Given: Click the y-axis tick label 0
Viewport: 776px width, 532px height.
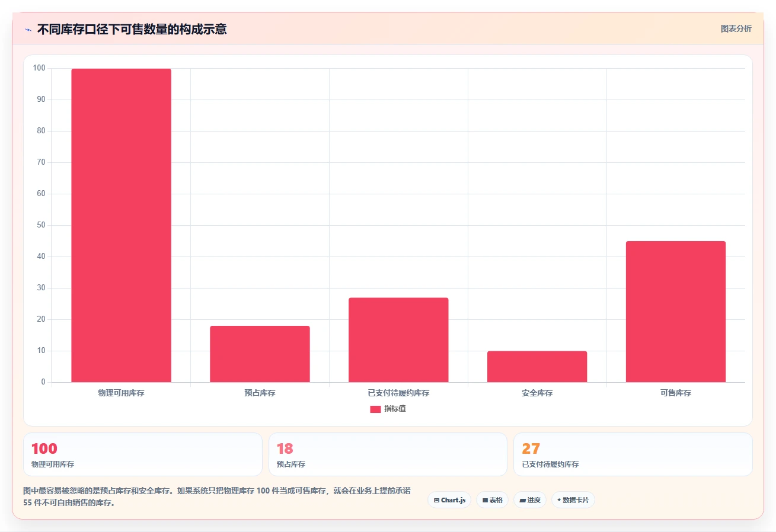Looking at the screenshot, I should (43, 382).
